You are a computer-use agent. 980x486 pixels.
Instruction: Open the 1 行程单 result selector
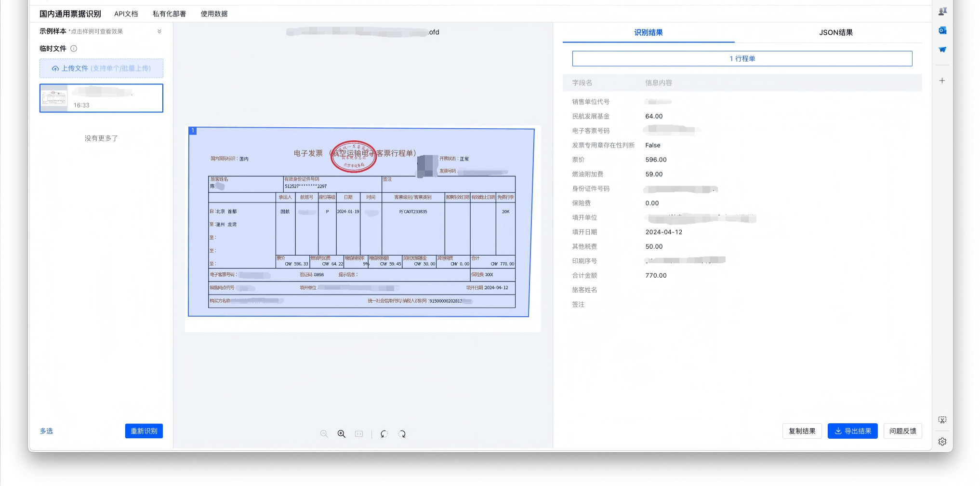(x=742, y=59)
